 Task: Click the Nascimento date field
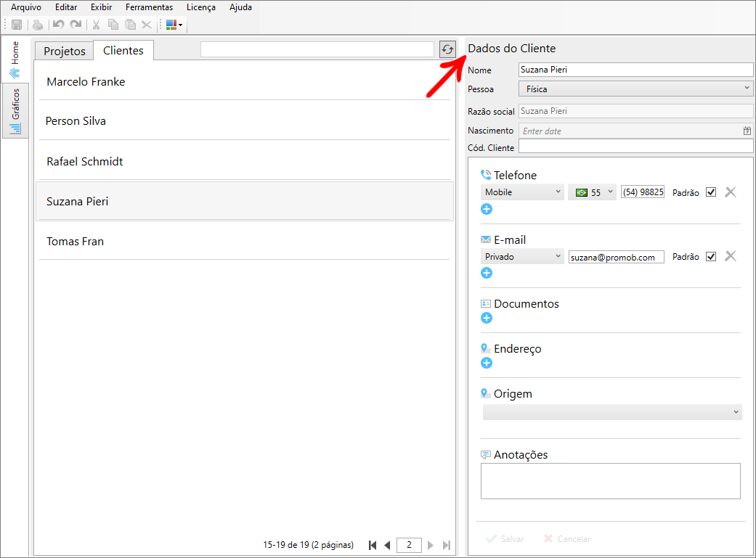(x=630, y=131)
